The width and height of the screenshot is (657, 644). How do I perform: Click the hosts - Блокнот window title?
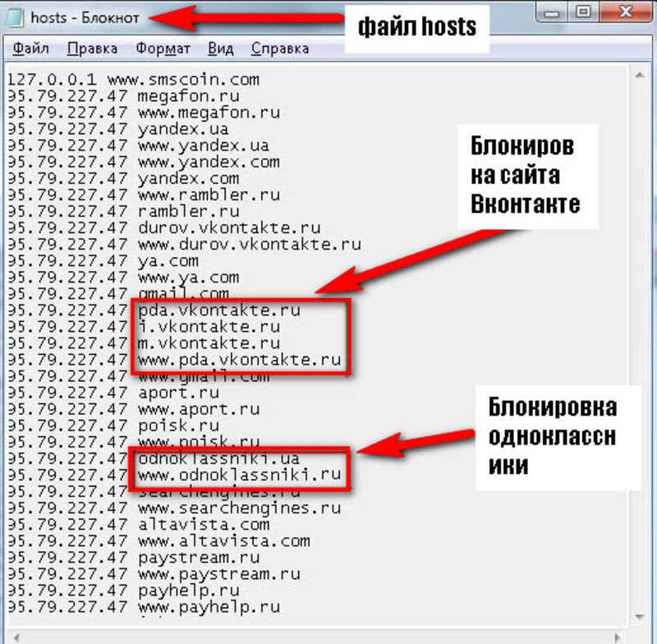tap(85, 18)
